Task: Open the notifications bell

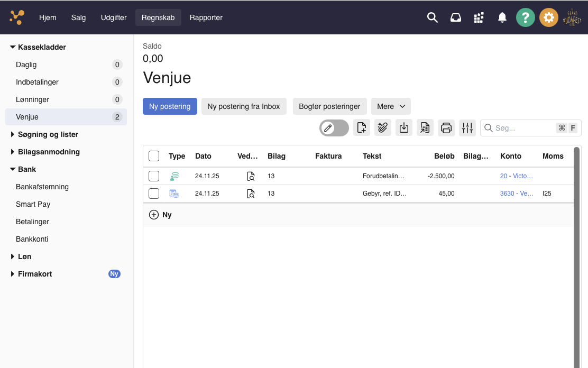Action: pyautogui.click(x=502, y=17)
